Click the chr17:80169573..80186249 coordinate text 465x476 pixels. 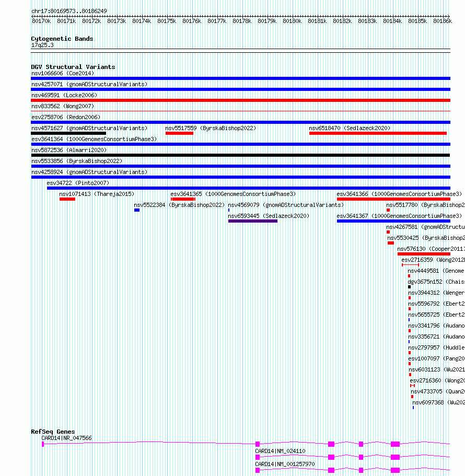tap(69, 11)
